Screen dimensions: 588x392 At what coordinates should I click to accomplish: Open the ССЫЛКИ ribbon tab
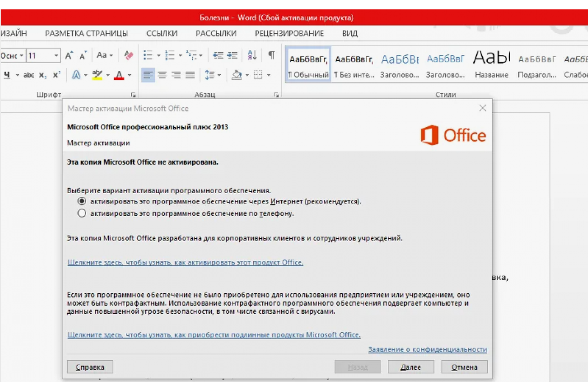pos(162,33)
